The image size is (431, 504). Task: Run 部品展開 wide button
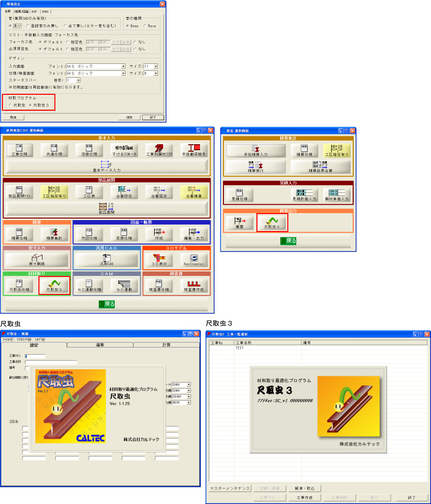tap(107, 208)
